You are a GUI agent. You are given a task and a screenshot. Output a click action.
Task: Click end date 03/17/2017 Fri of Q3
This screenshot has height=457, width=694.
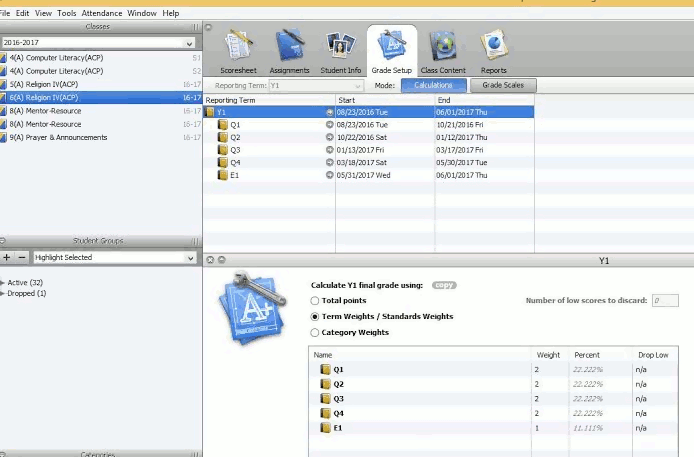pos(460,150)
